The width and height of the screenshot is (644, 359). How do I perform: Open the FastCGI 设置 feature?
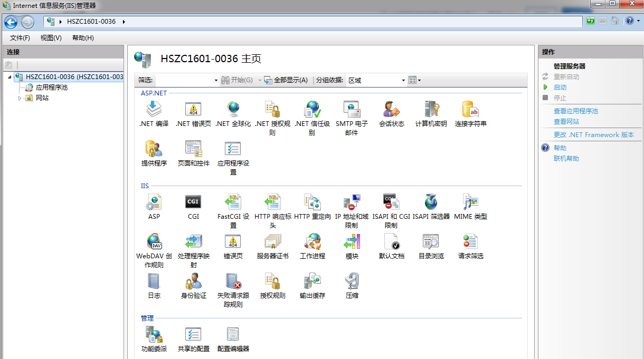pos(233,211)
